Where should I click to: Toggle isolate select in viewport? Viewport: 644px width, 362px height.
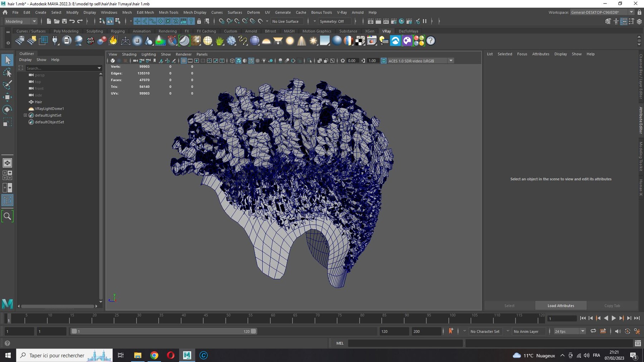point(309,61)
